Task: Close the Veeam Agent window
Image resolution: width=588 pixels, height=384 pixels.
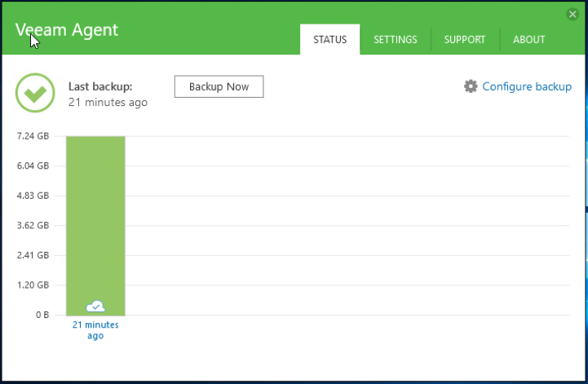Action: click(573, 14)
